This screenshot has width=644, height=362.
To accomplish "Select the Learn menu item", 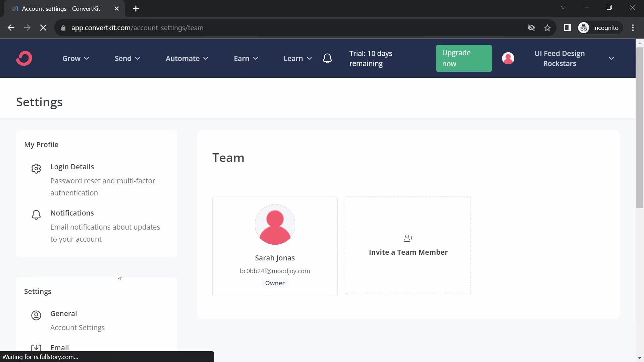I will tap(293, 58).
